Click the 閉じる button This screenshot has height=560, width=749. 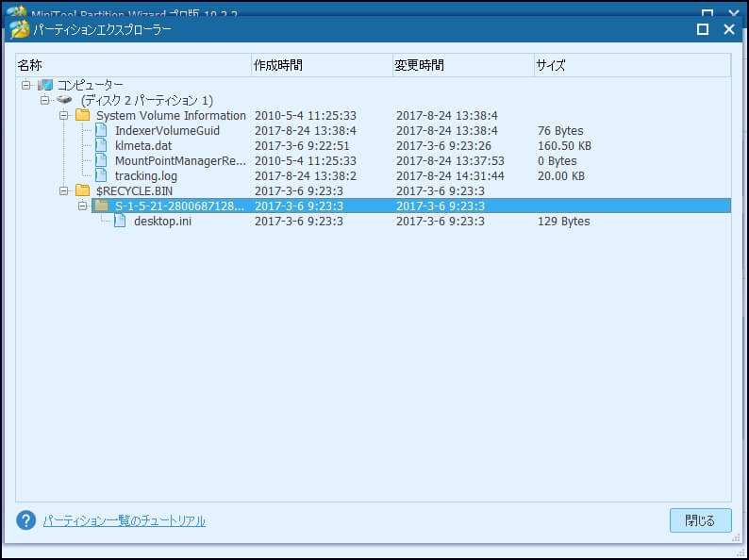click(x=700, y=520)
